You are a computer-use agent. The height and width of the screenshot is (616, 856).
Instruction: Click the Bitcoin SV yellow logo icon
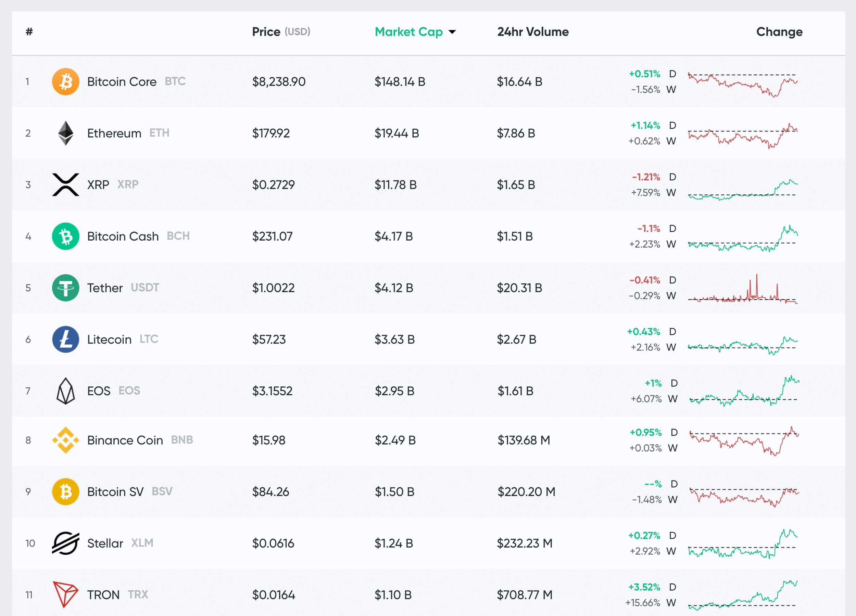66,491
